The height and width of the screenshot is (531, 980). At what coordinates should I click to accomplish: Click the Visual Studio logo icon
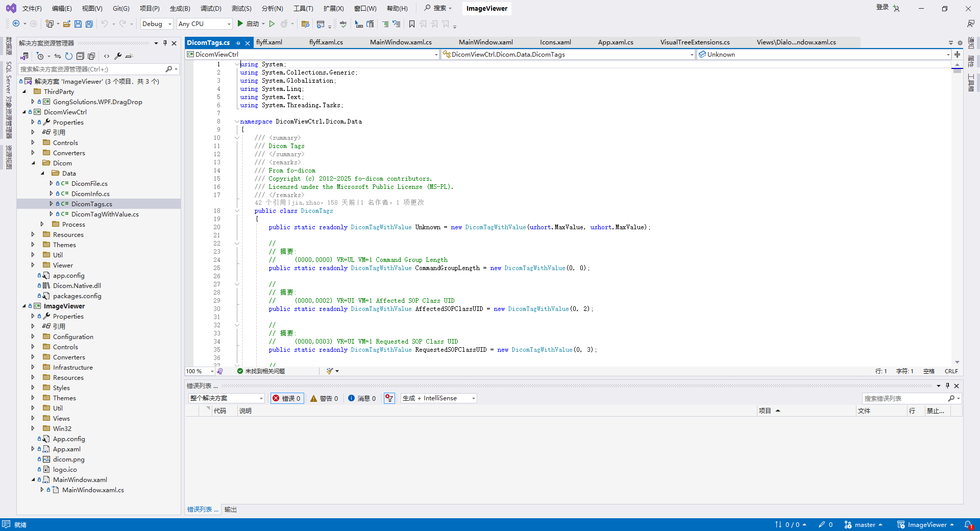click(11, 8)
